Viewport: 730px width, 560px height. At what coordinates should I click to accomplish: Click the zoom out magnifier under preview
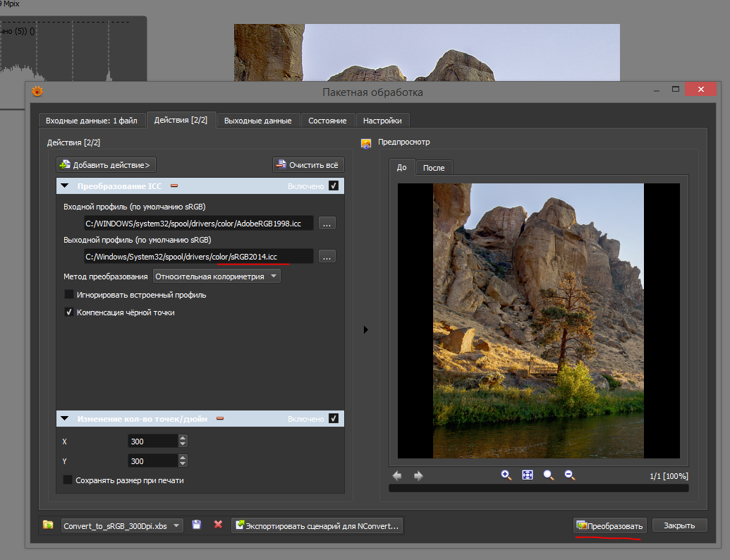[x=569, y=475]
